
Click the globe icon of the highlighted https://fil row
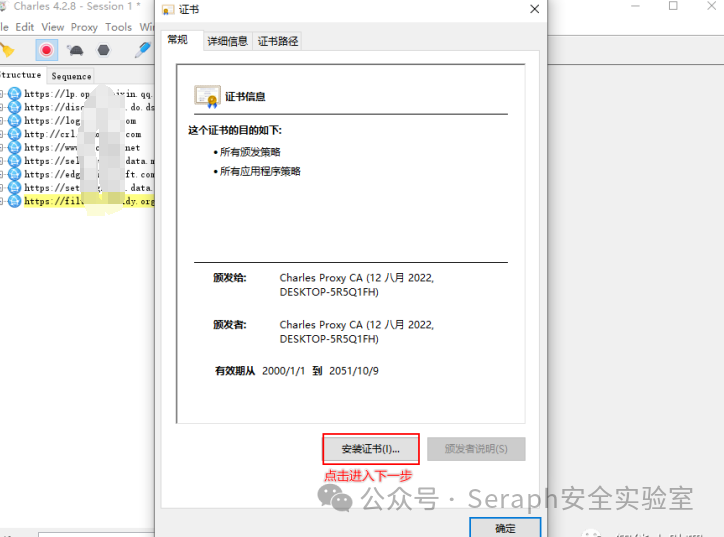14,201
